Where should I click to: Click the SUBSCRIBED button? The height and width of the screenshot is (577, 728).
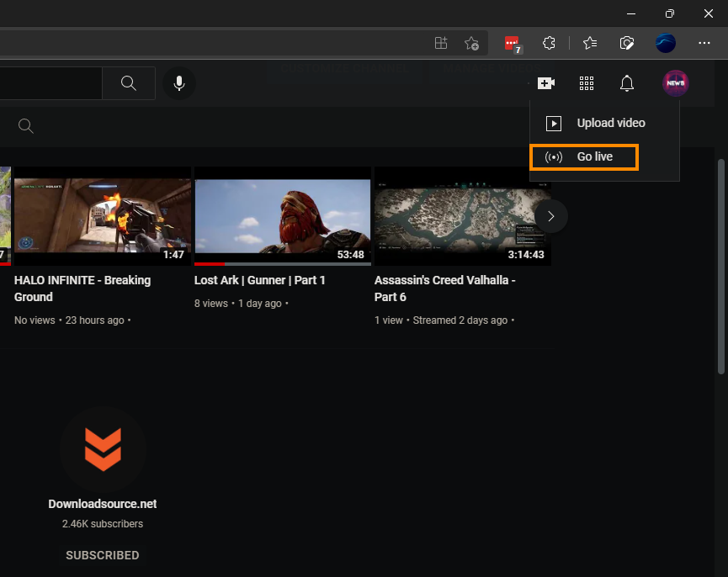[103, 555]
